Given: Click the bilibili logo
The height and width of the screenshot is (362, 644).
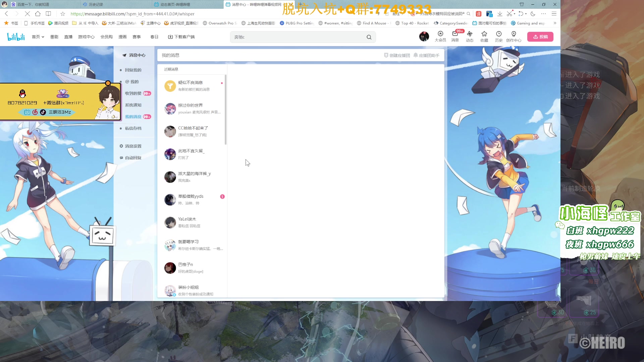Looking at the screenshot, I should point(16,37).
